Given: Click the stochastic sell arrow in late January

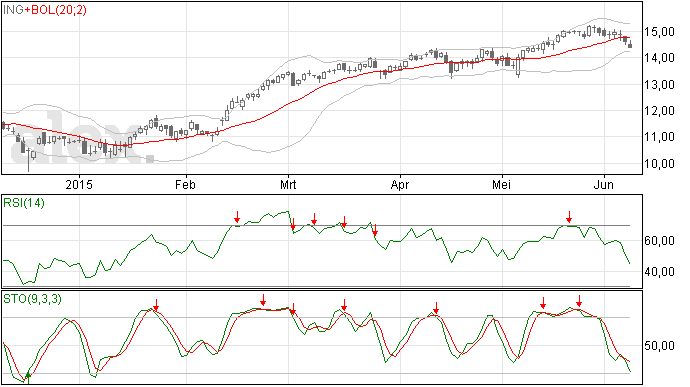Looking at the screenshot, I should [156, 305].
